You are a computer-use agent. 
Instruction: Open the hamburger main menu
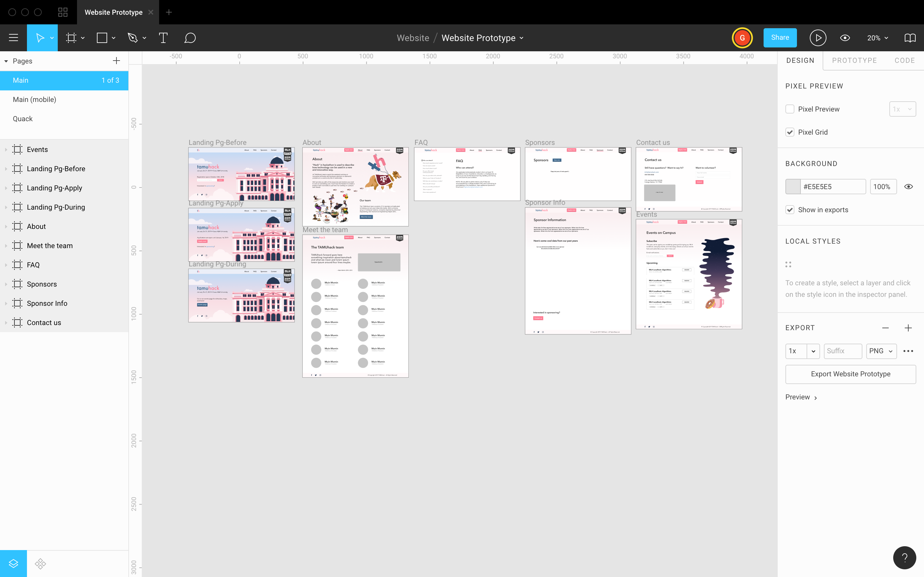(13, 38)
